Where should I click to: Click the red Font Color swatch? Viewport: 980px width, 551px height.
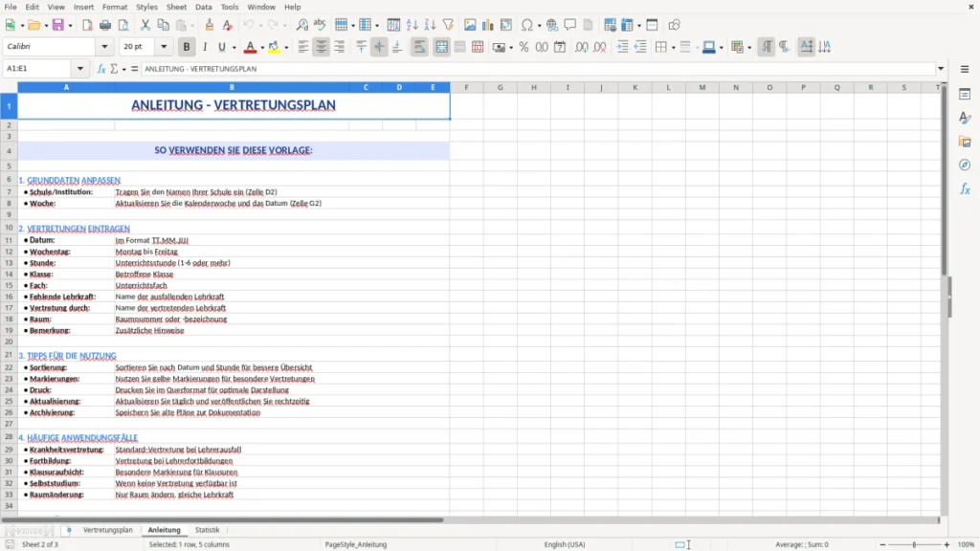pos(250,47)
